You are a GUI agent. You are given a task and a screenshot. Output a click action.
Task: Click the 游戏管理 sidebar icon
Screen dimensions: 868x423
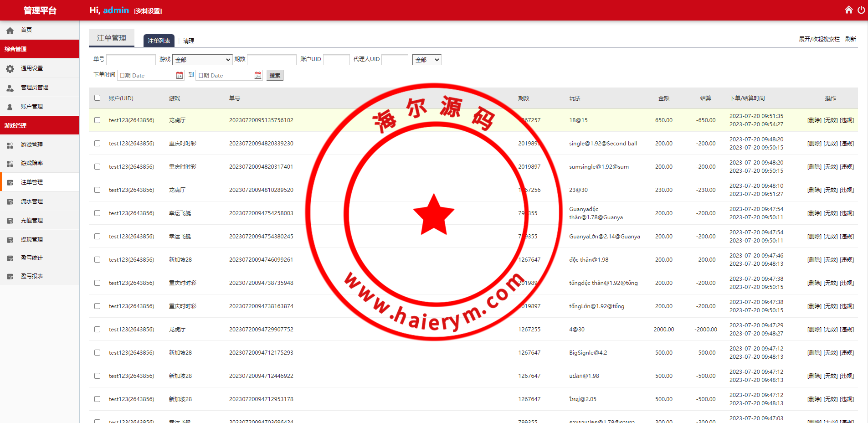(x=10, y=145)
